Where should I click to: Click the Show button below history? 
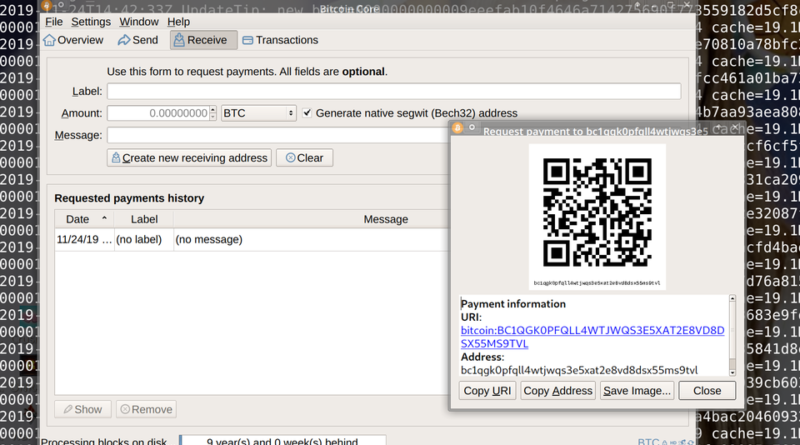coord(83,409)
